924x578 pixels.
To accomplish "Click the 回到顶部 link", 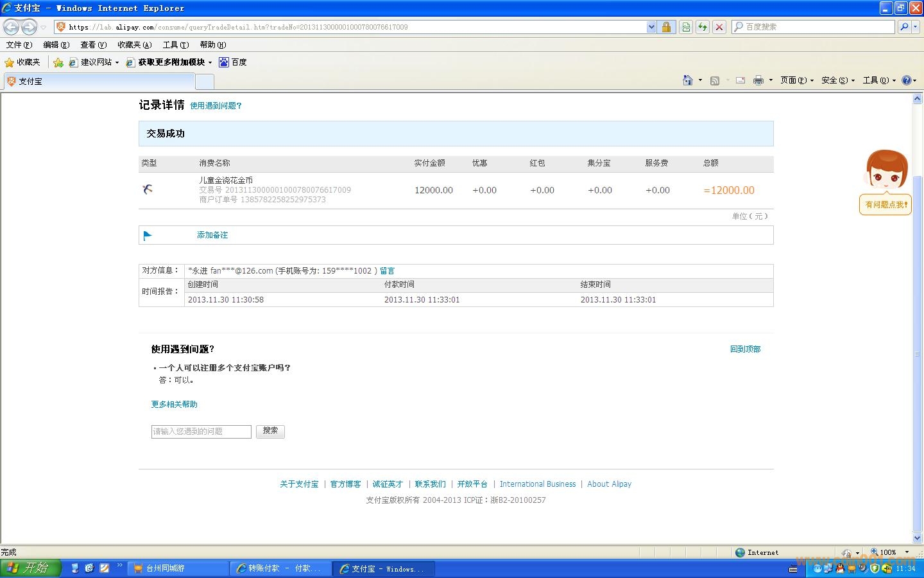I will [745, 349].
